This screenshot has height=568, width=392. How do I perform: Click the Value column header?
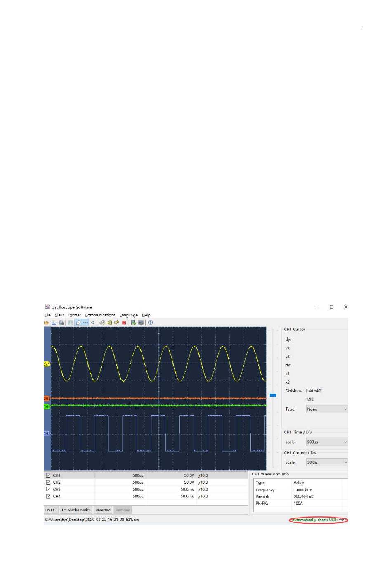299,483
